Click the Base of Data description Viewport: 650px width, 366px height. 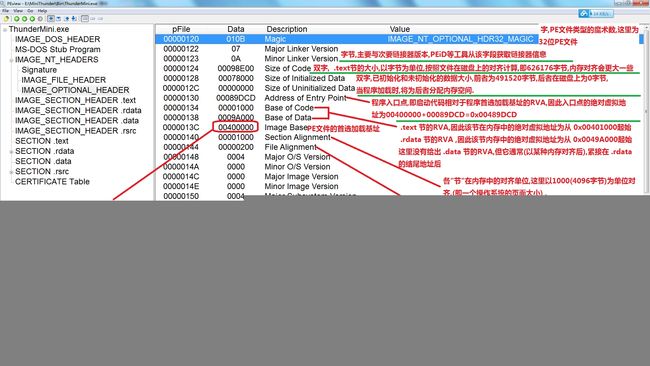(x=288, y=118)
